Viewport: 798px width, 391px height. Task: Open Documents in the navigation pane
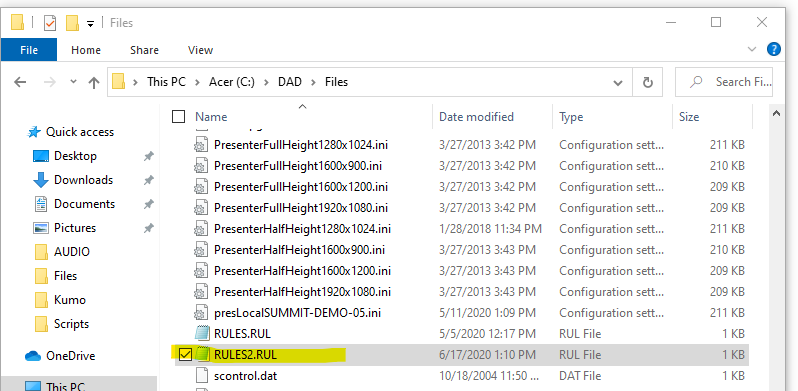coord(84,204)
